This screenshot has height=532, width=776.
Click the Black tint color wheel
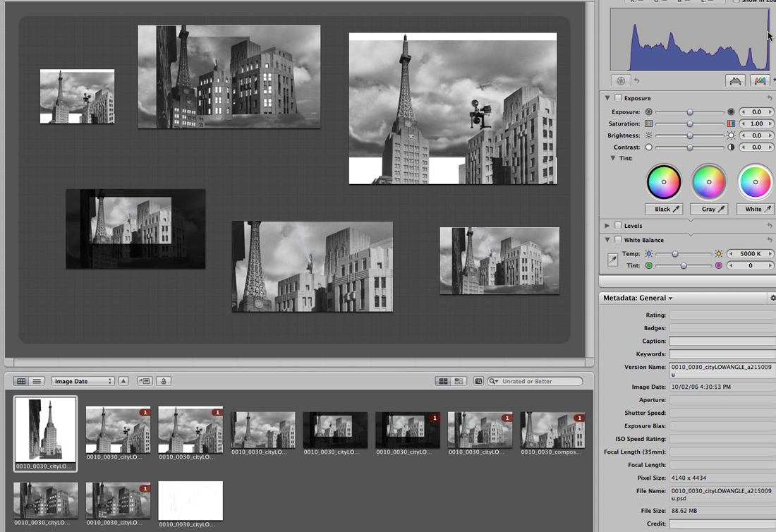coord(664,182)
